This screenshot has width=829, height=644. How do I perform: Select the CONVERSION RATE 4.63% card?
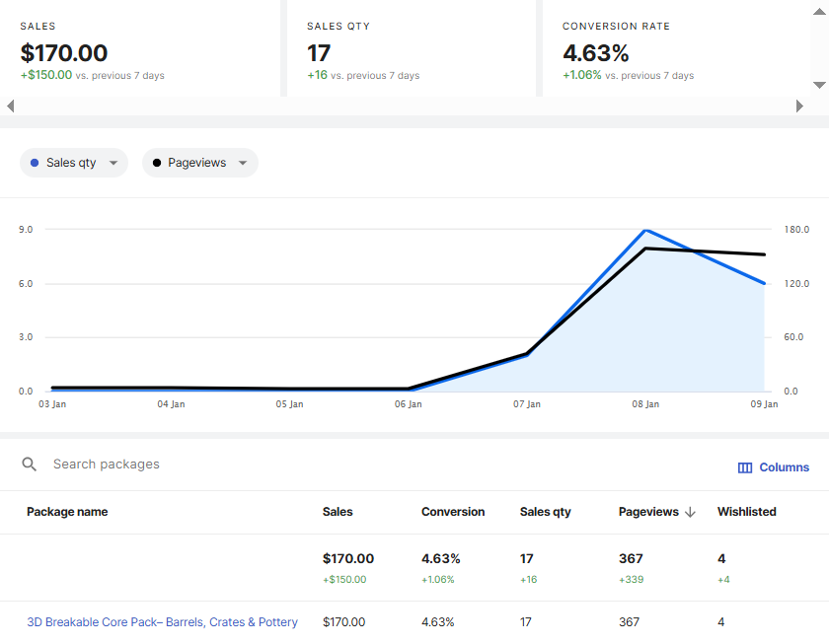pyautogui.click(x=676, y=48)
